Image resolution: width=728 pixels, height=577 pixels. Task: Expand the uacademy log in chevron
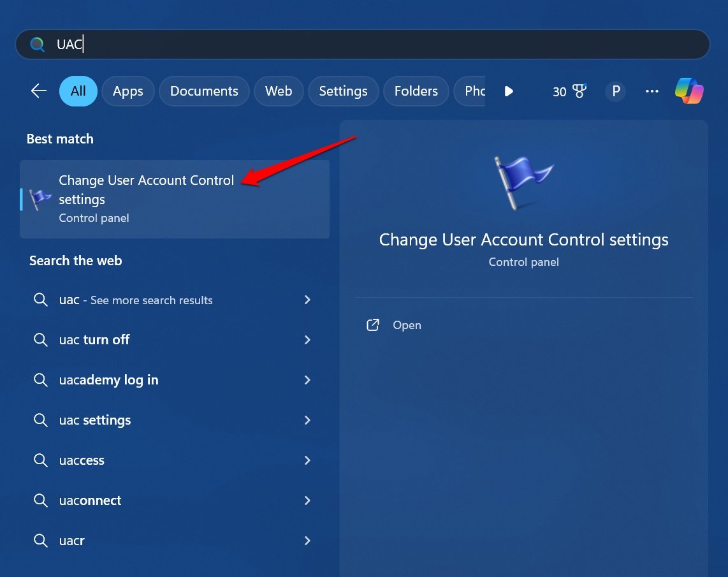pos(307,380)
